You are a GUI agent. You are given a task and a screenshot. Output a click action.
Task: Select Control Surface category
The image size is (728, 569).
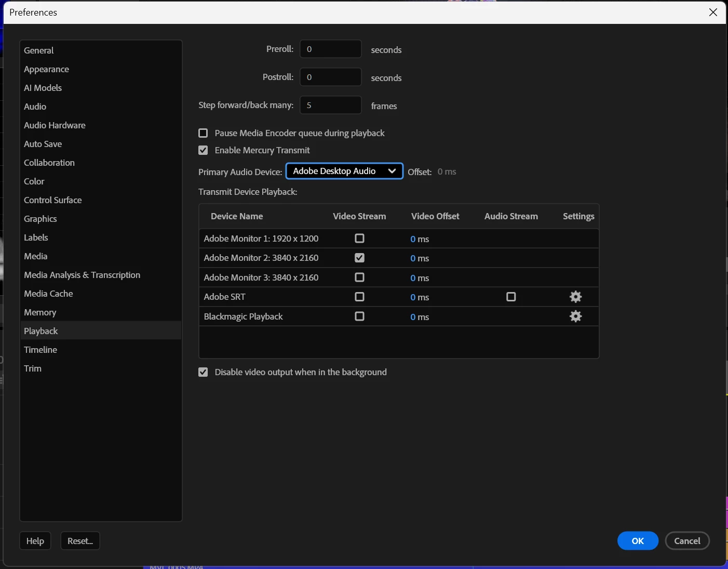(x=101, y=200)
